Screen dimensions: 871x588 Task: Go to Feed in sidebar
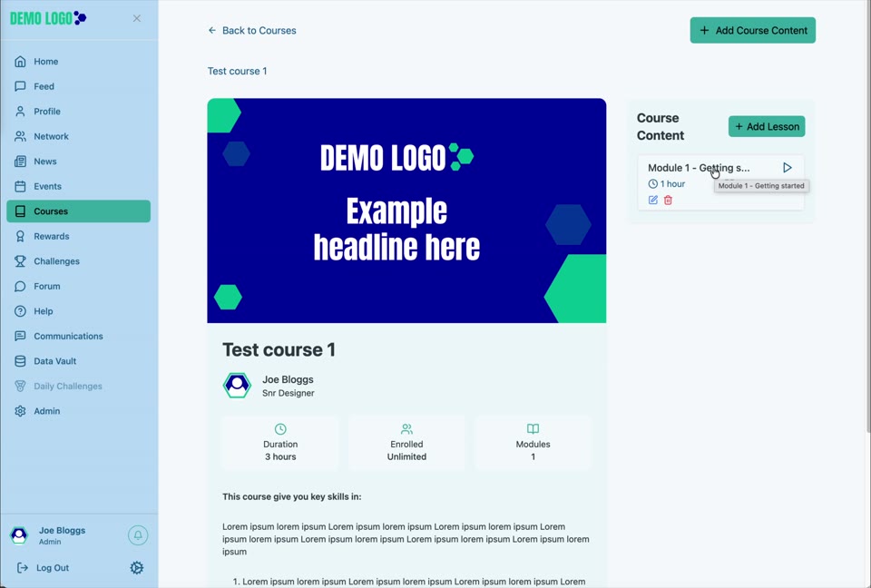pyautogui.click(x=78, y=86)
